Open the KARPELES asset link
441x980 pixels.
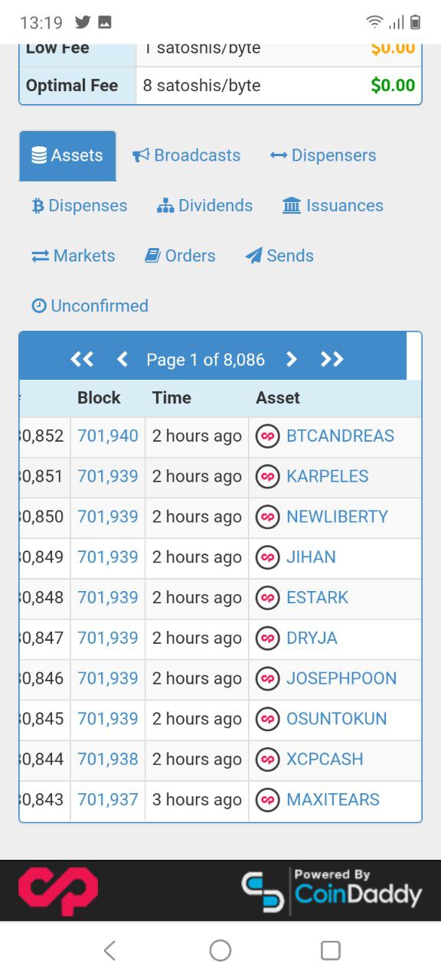328,476
